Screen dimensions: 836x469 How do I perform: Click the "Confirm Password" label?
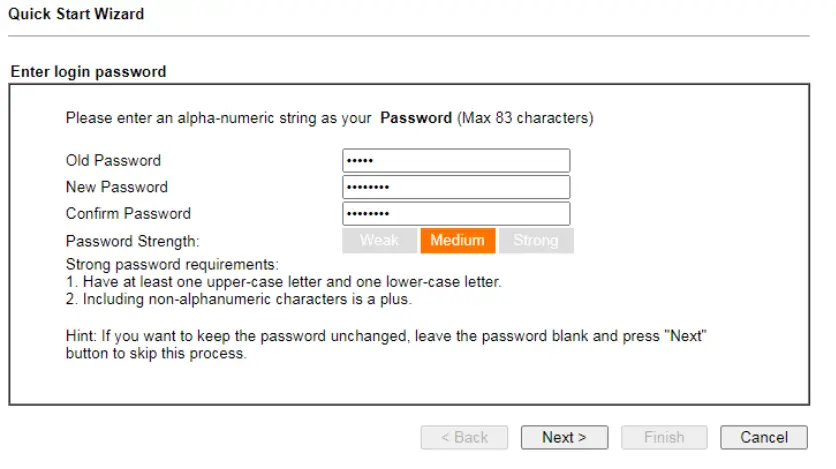coord(128,214)
